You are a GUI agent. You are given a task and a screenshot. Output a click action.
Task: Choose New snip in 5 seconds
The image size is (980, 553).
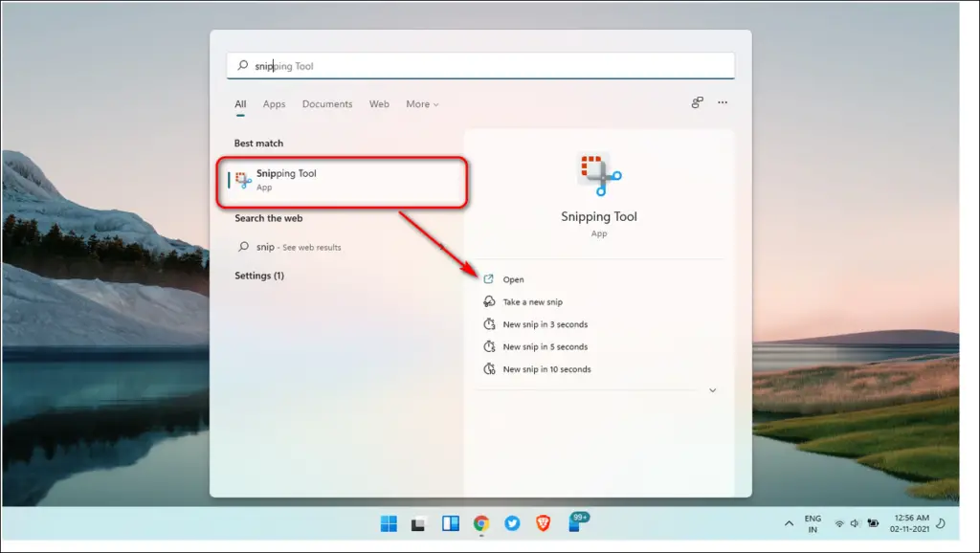[x=545, y=346]
